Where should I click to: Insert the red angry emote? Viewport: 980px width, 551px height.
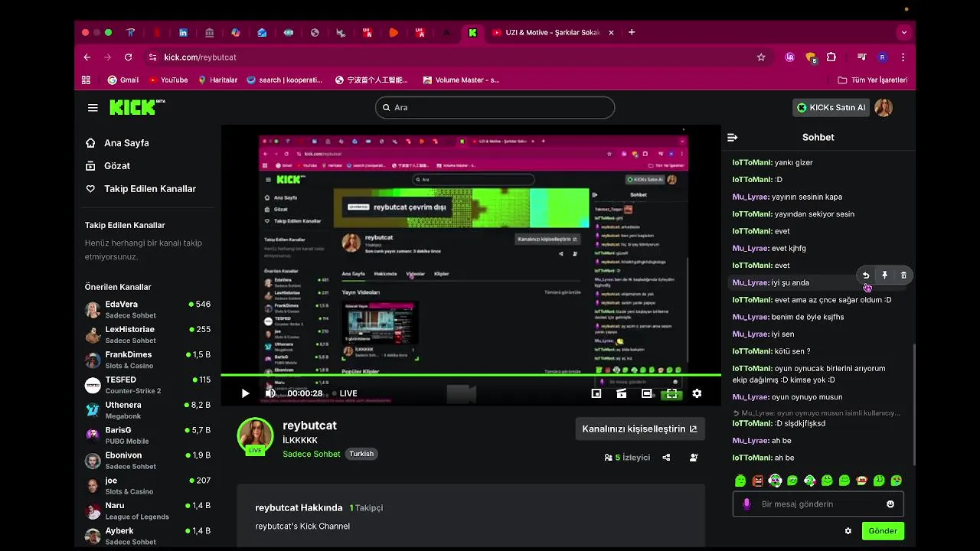[758, 481]
